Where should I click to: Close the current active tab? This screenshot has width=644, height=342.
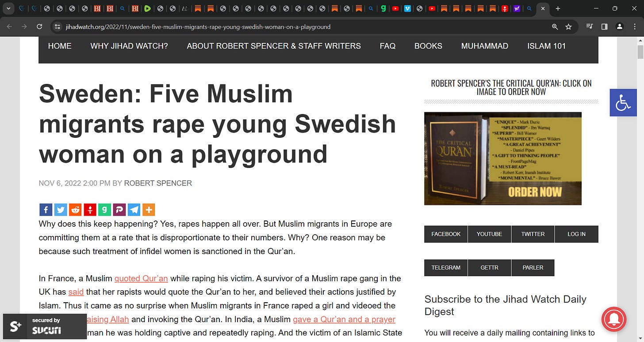[x=543, y=8]
